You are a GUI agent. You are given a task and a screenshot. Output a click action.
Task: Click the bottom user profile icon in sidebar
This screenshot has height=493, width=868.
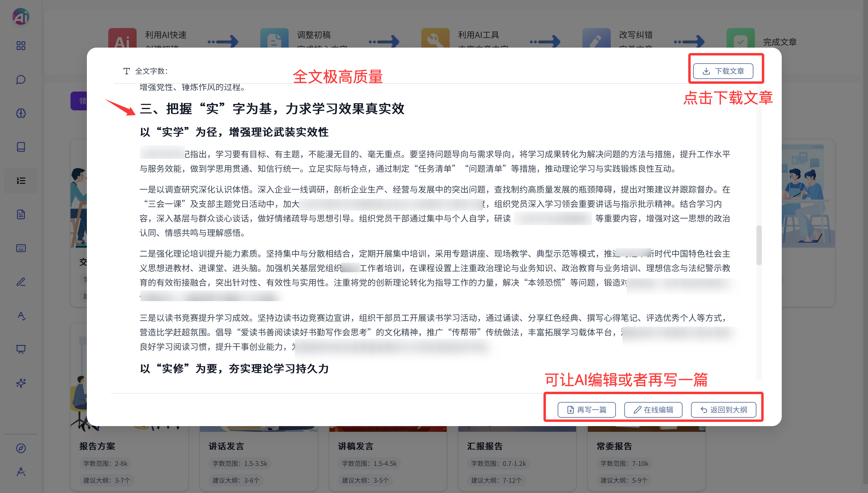click(21, 472)
